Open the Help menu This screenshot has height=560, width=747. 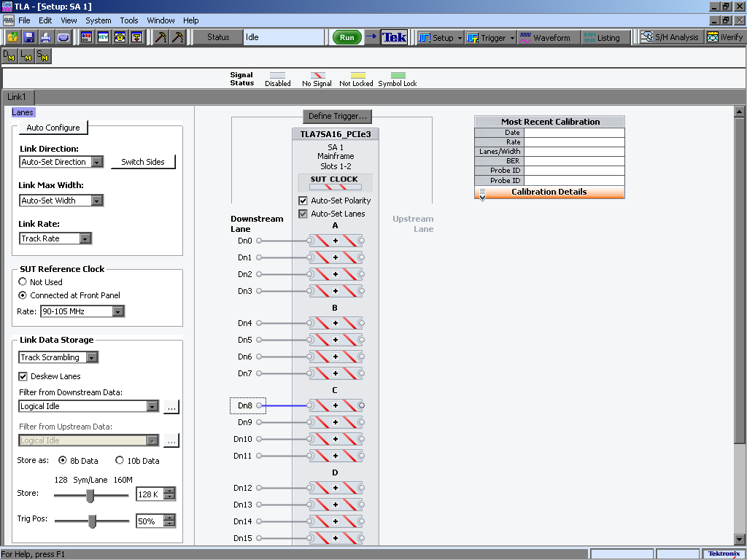(x=191, y=20)
